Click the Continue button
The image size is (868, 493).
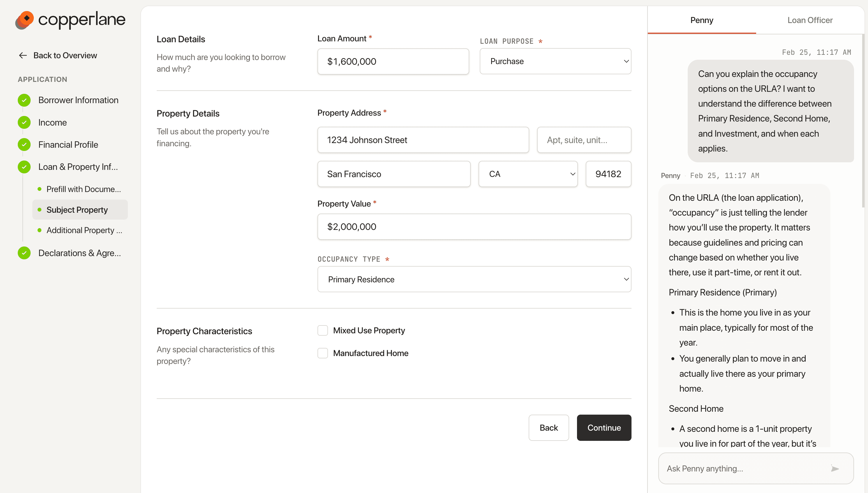[604, 428]
